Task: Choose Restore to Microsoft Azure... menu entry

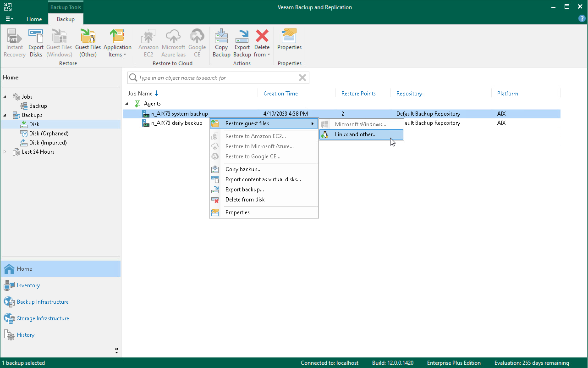Action: [x=264, y=146]
